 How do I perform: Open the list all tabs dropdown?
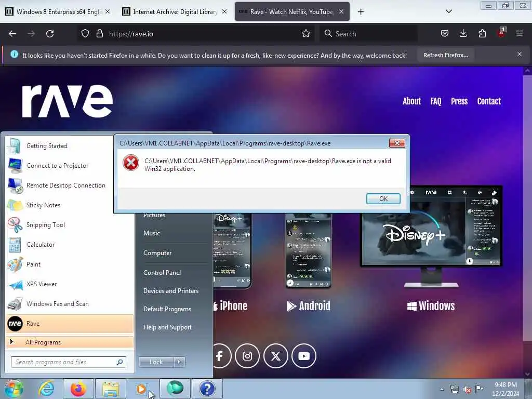448,11
